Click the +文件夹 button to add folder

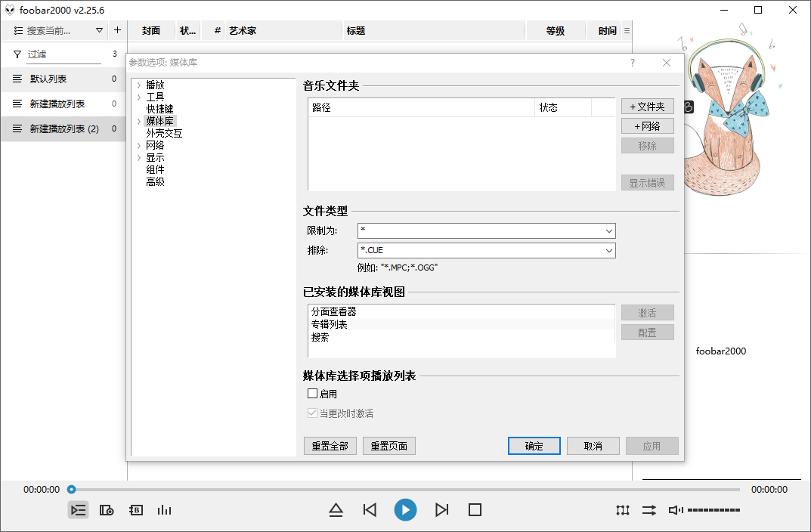pos(647,106)
